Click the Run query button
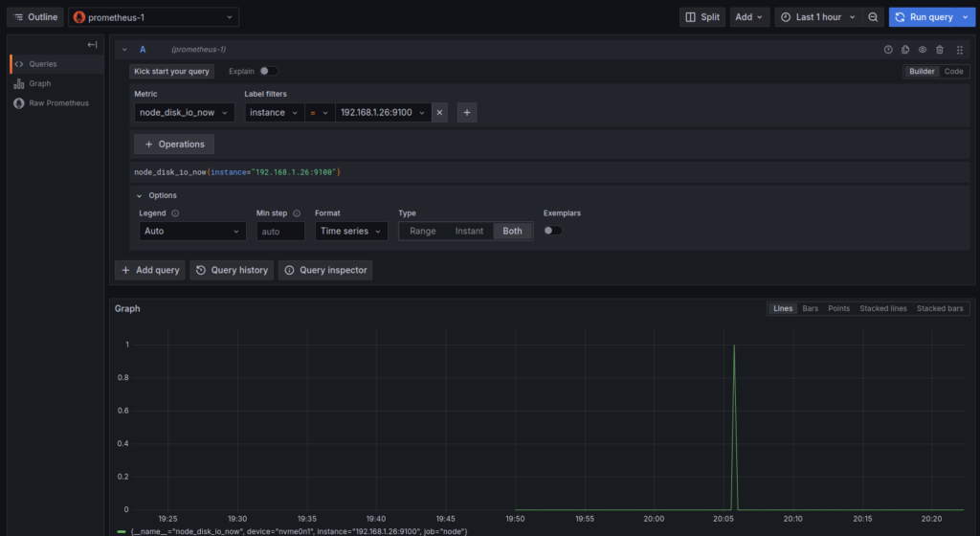This screenshot has height=536, width=980. (x=924, y=17)
